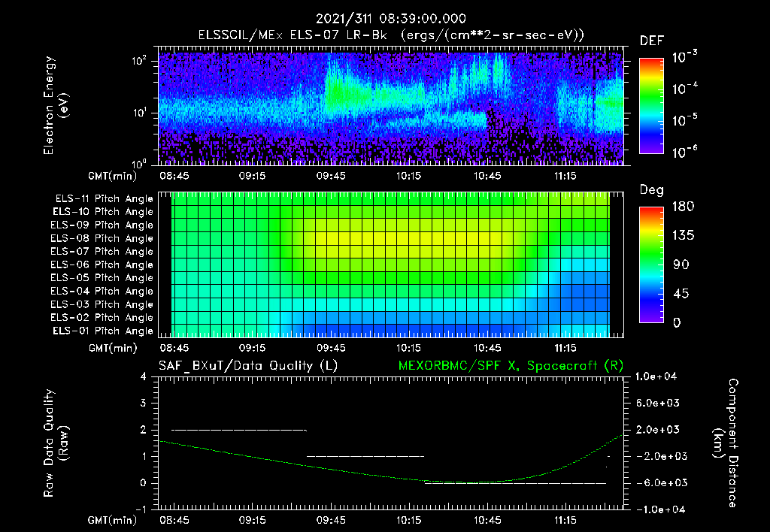This screenshot has height=532, width=770.
Task: Select the ELS-02 Pitch Angle row label
Action: (x=102, y=318)
